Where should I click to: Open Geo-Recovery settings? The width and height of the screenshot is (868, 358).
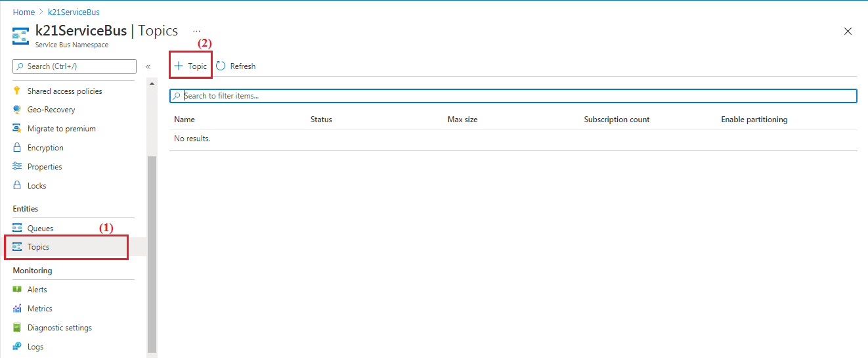[x=51, y=110]
